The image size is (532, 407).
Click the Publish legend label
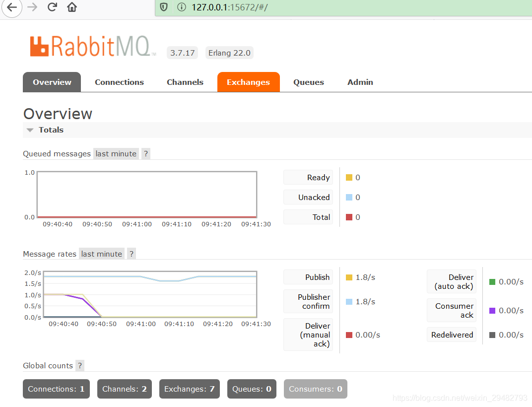[x=308, y=277]
